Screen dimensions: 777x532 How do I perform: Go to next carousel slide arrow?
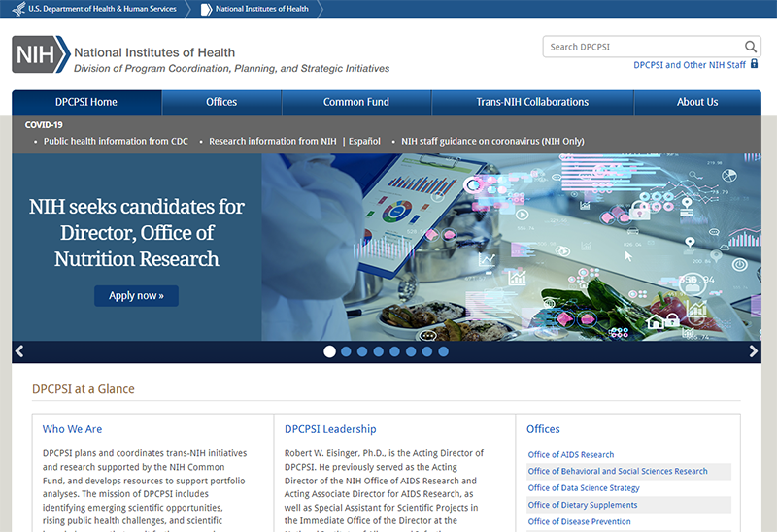click(754, 351)
